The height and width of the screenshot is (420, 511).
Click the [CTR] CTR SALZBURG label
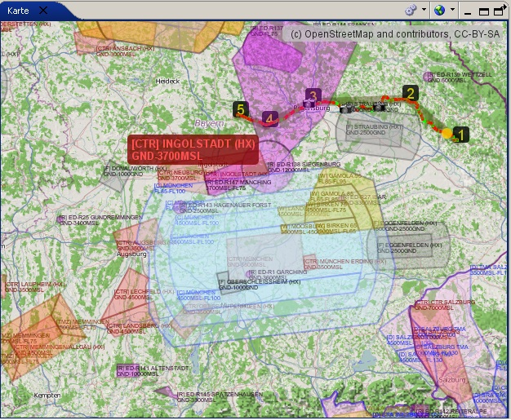click(445, 305)
